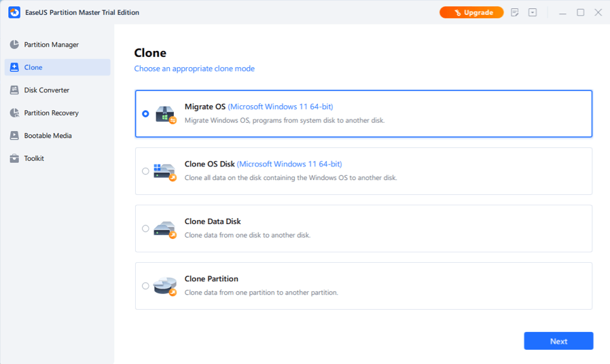Choose the Clone Data Disk radio button

click(x=145, y=229)
